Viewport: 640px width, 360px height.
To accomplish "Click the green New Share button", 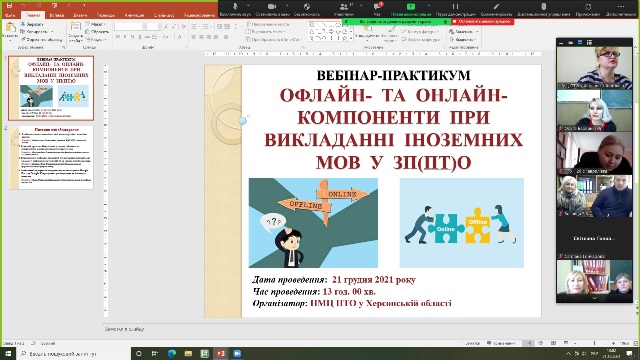I will (411, 7).
